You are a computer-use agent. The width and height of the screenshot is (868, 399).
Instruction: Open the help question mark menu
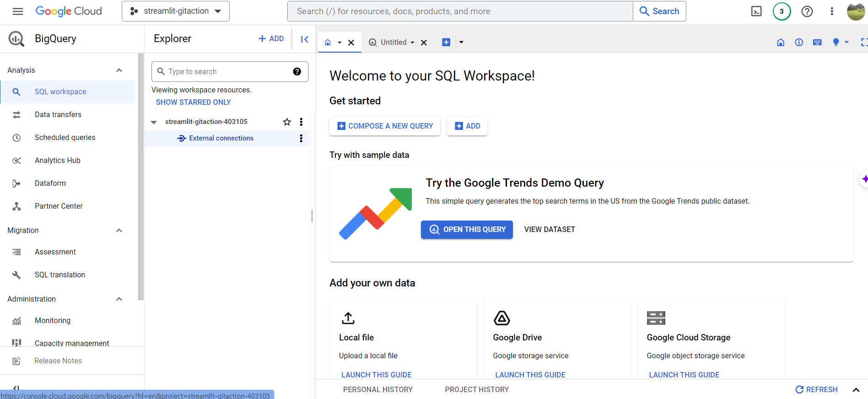coord(807,11)
